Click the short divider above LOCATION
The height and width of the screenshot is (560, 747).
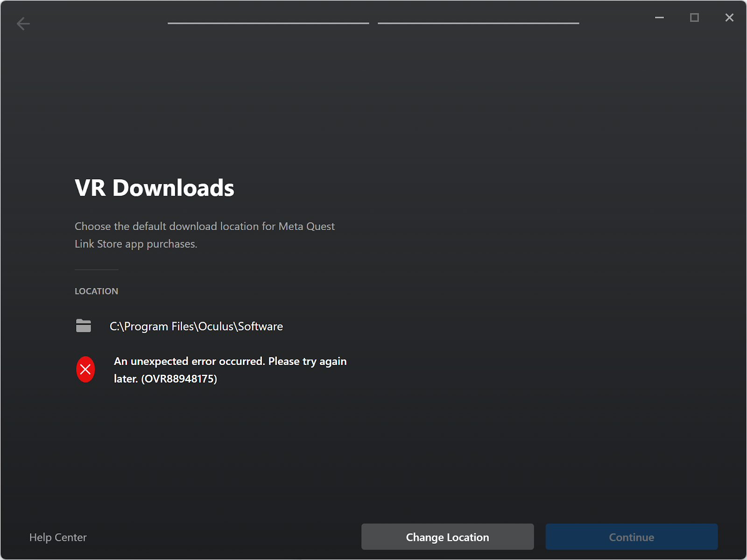pos(96,270)
